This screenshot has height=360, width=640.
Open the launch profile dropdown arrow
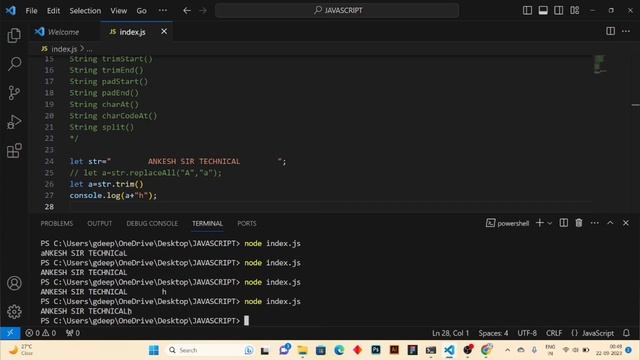[x=550, y=223]
